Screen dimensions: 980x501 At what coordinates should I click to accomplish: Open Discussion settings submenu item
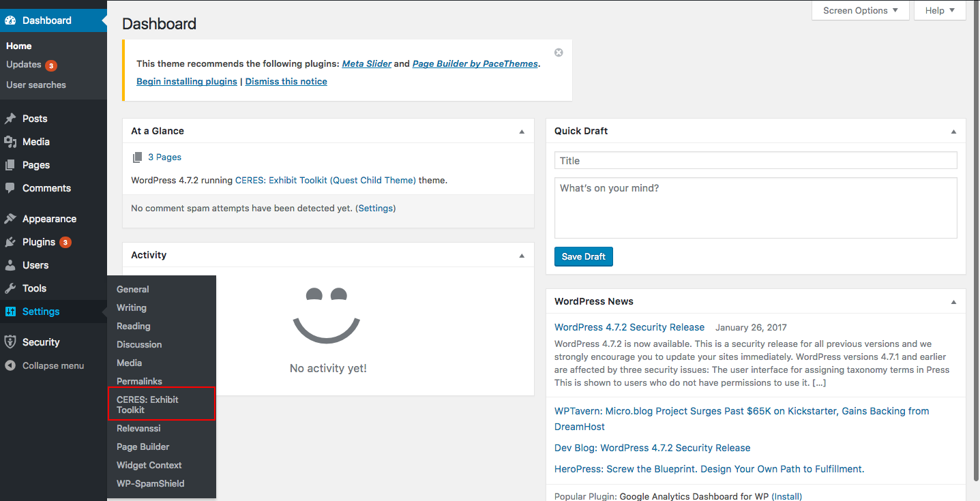(x=139, y=344)
